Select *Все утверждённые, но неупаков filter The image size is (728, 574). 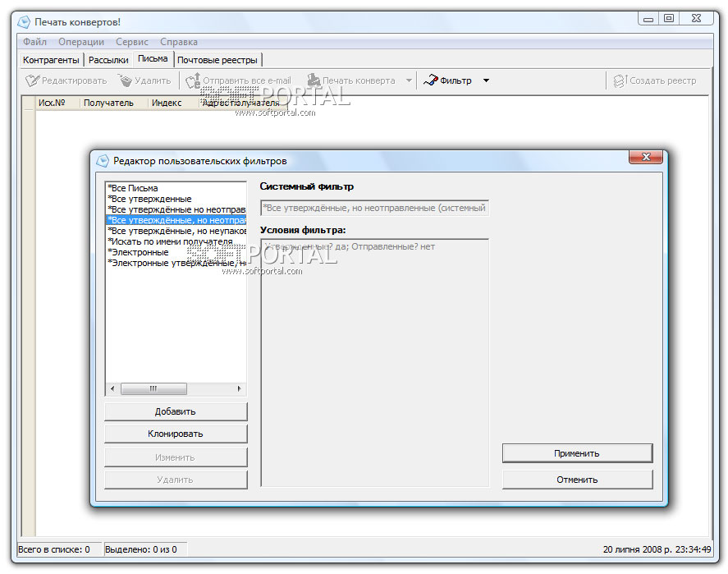coord(176,231)
